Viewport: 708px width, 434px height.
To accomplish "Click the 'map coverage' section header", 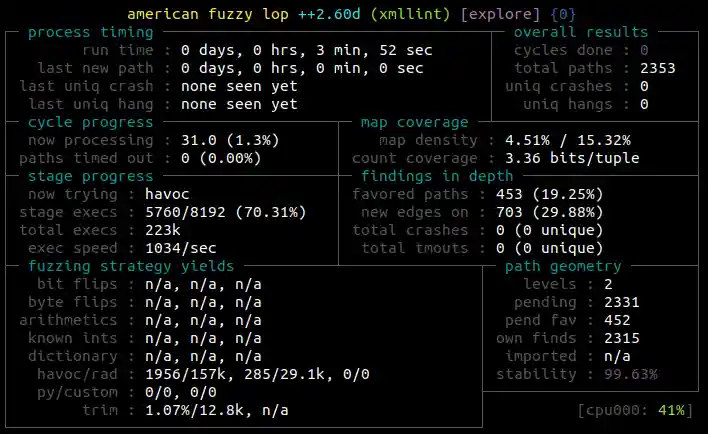I will [x=415, y=122].
